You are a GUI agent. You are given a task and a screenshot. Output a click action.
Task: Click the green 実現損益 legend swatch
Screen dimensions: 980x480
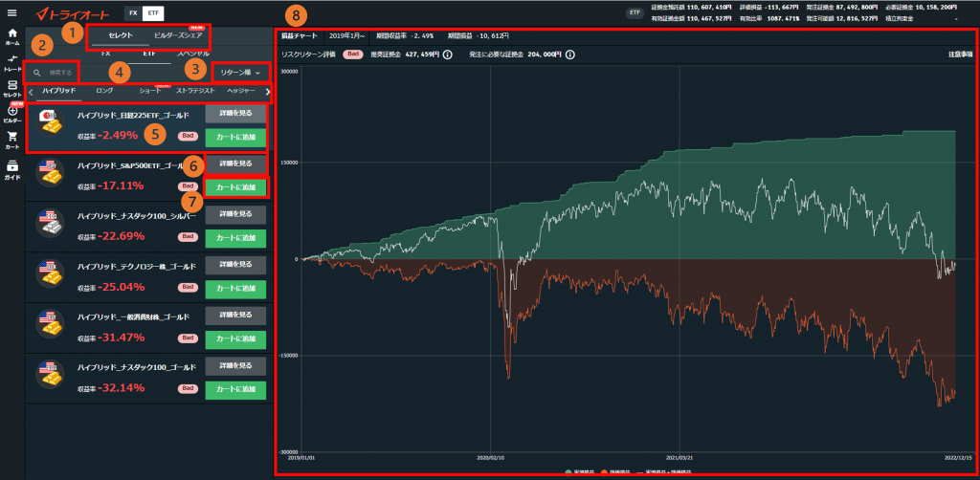coord(568,473)
